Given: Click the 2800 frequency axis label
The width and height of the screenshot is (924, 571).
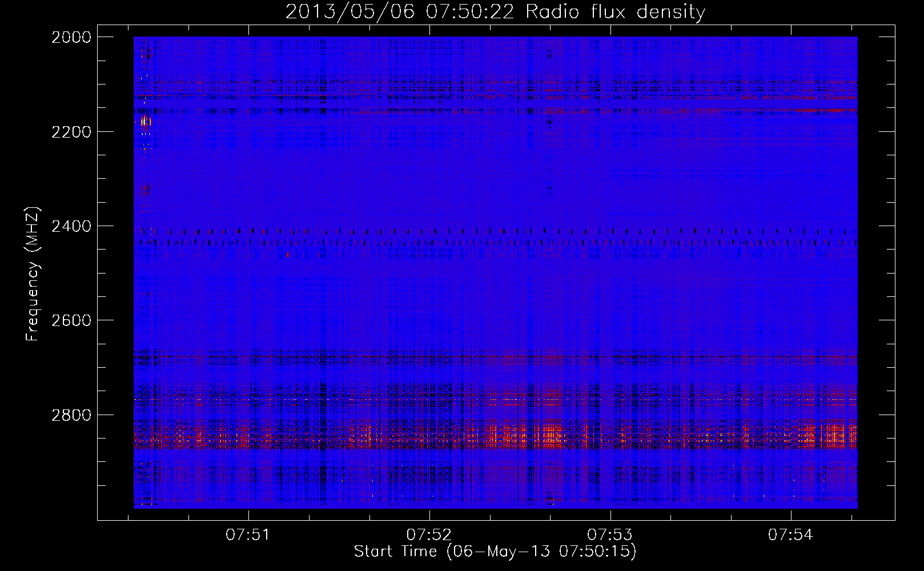Looking at the screenshot, I should coord(71,415).
